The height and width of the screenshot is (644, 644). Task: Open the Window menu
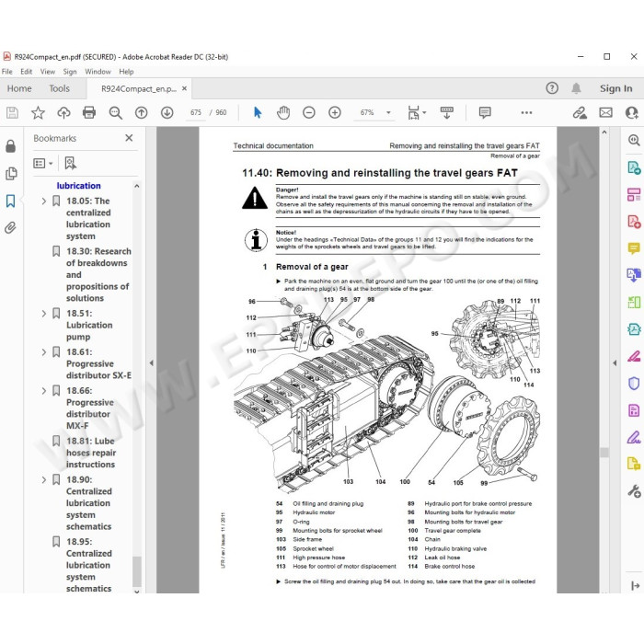pyautogui.click(x=98, y=72)
